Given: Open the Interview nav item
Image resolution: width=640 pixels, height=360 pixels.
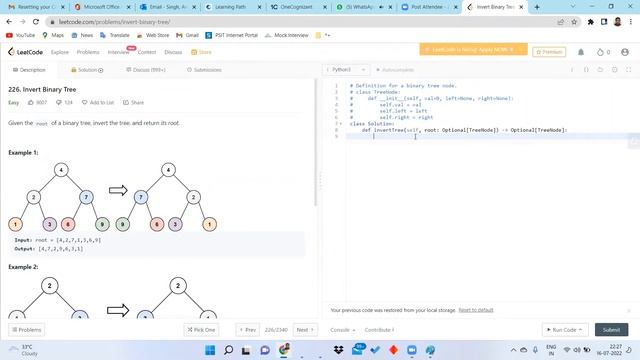Looking at the screenshot, I should (118, 52).
